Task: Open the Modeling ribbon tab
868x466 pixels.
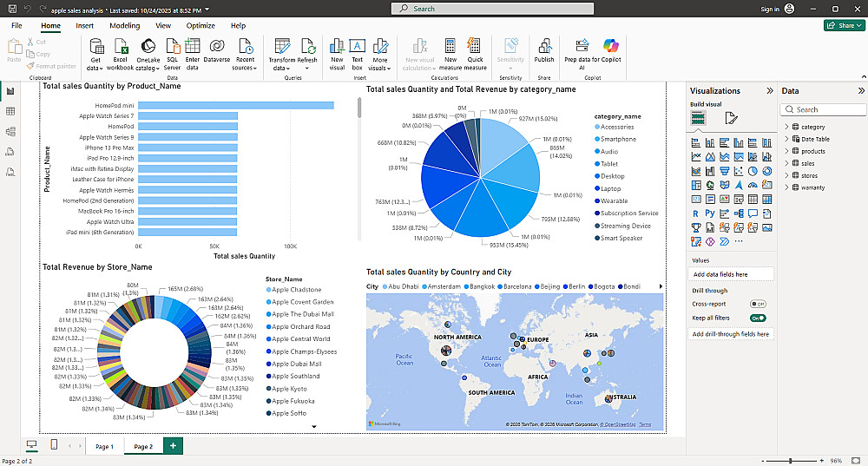Action: point(124,25)
